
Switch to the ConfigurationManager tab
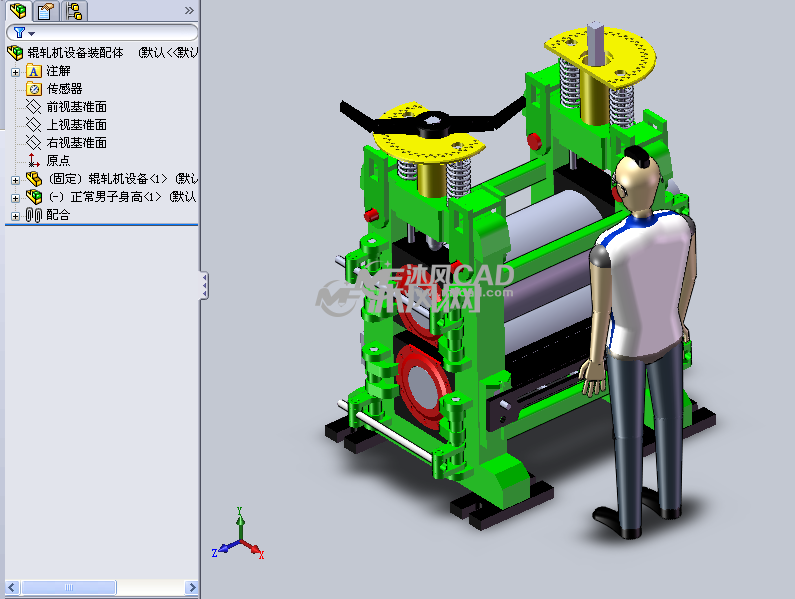pyautogui.click(x=74, y=11)
